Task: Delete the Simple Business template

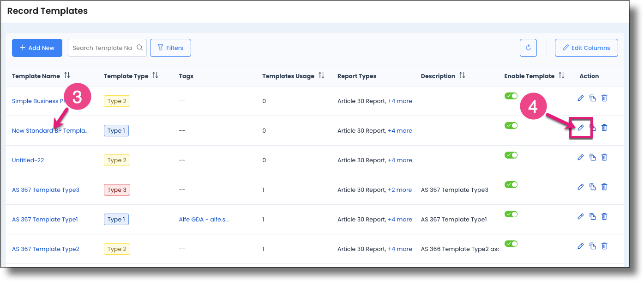Action: pos(604,98)
